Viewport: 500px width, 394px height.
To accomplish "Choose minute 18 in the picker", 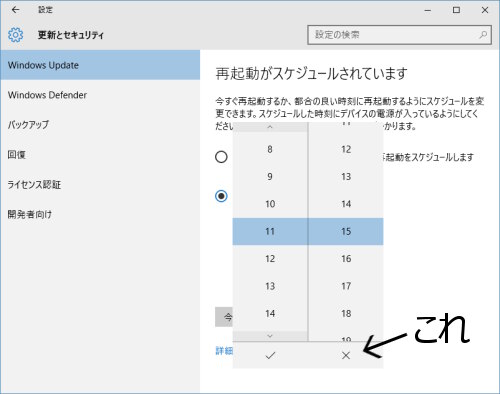I will pyautogui.click(x=346, y=313).
